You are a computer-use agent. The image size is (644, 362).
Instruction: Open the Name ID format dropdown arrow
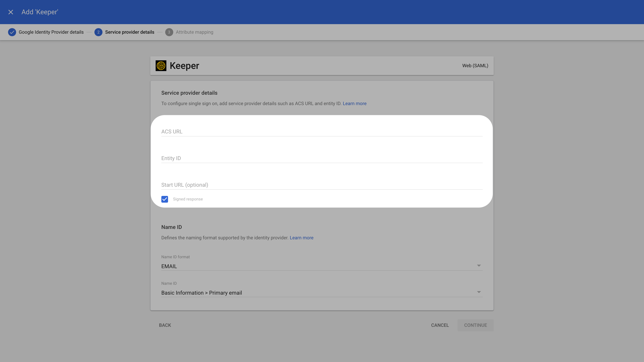(479, 266)
